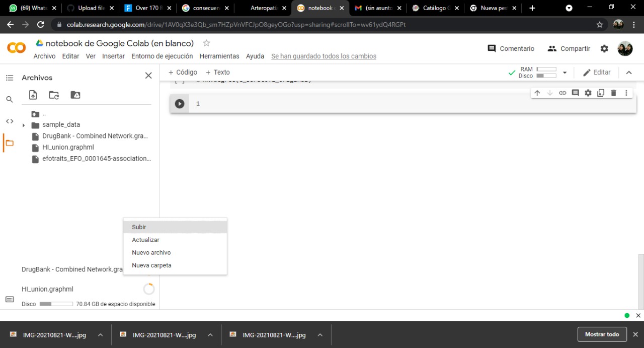Screen dimensions: 644x348
Task: Open the Editar mode dropdown
Action: 597,73
